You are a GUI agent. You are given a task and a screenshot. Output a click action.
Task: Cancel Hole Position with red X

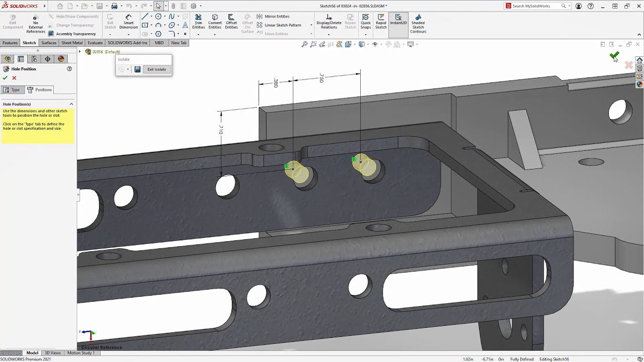[14, 78]
